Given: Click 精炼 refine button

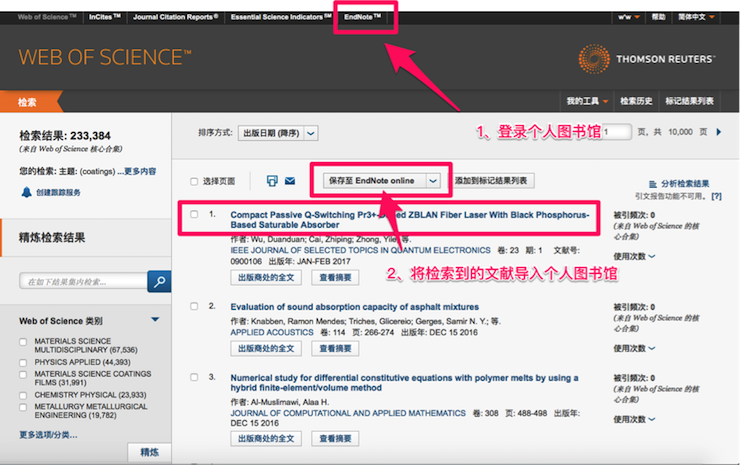Looking at the screenshot, I should tap(150, 452).
